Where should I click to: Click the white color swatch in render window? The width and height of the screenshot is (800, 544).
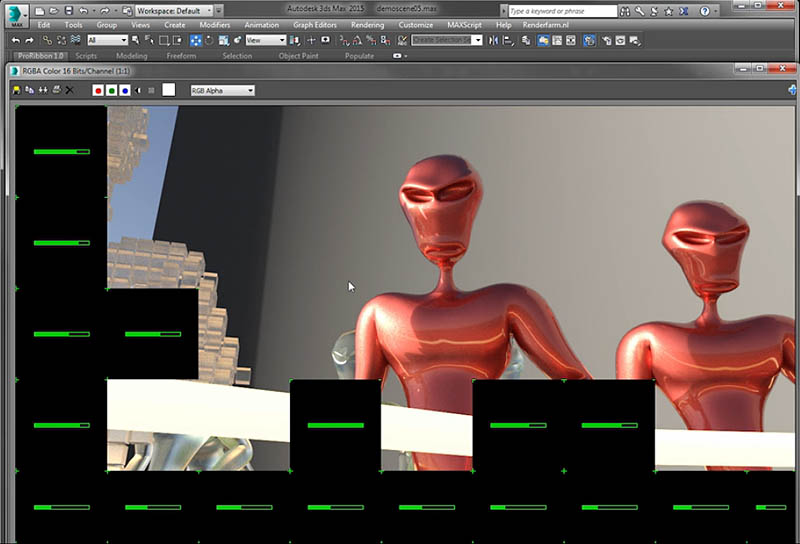(169, 90)
